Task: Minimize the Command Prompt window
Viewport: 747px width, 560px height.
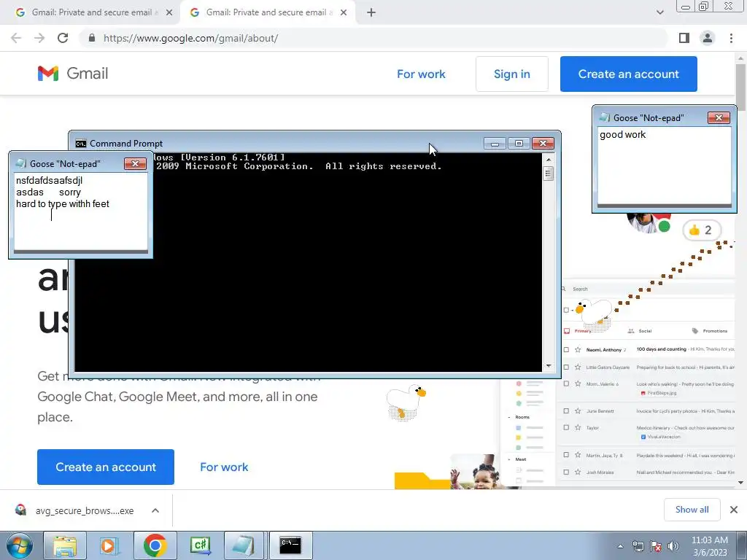Action: point(495,144)
